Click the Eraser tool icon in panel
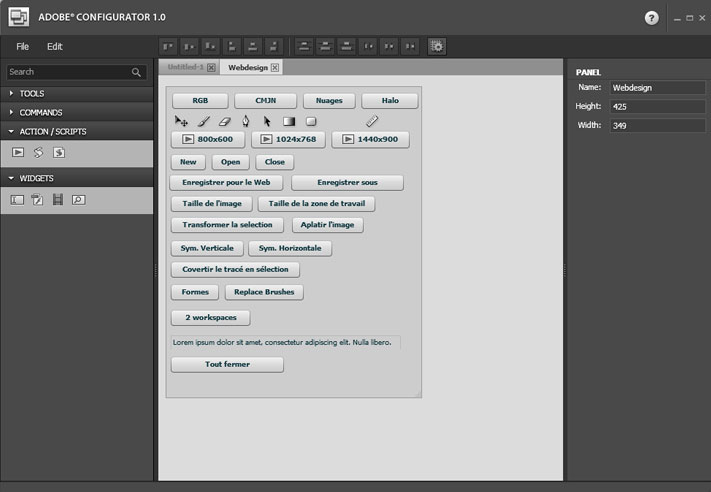 pos(224,121)
